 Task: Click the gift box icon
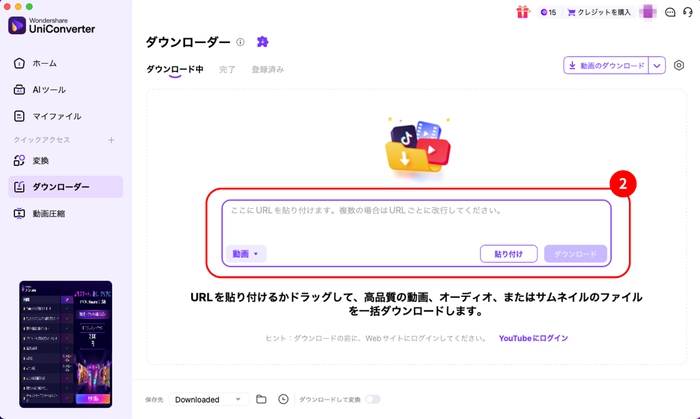point(522,12)
